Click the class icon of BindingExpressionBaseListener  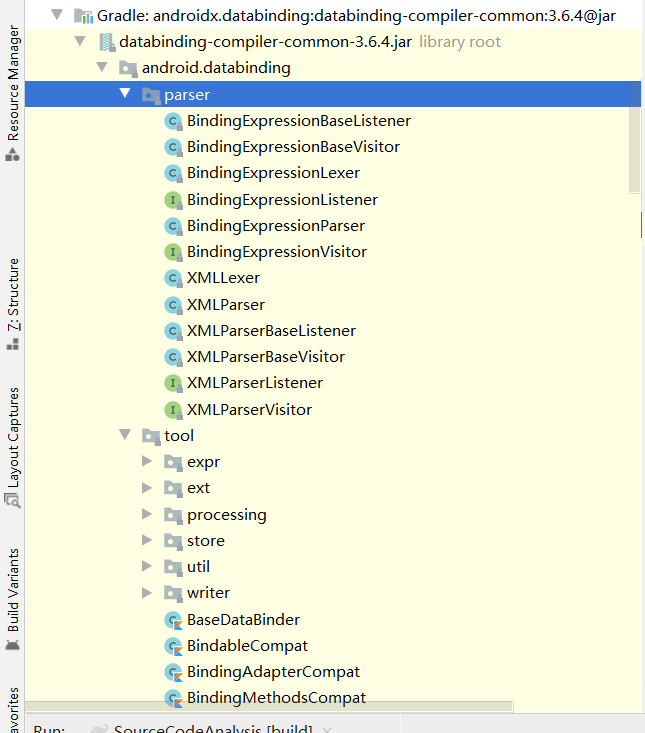(173, 121)
